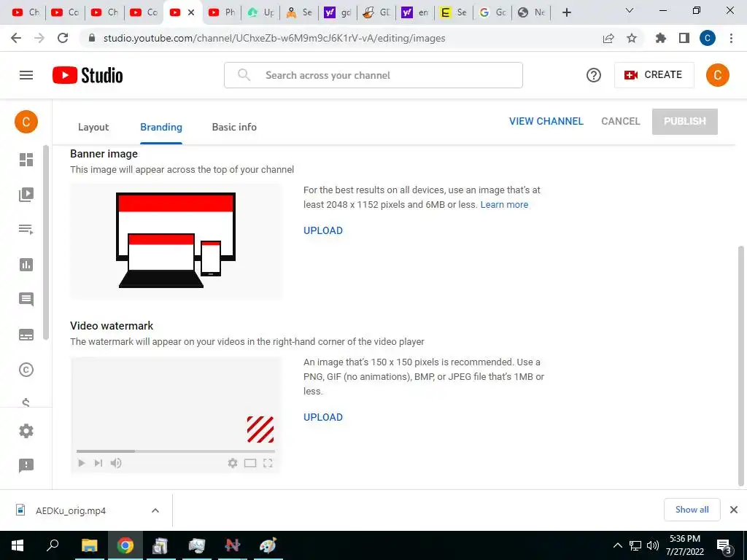Open the help question mark icon
Viewport: 747px width, 560px height.
594,75
